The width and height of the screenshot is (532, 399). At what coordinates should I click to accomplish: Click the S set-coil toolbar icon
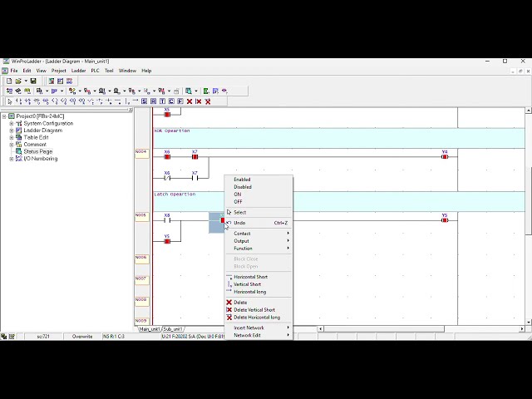click(x=144, y=101)
